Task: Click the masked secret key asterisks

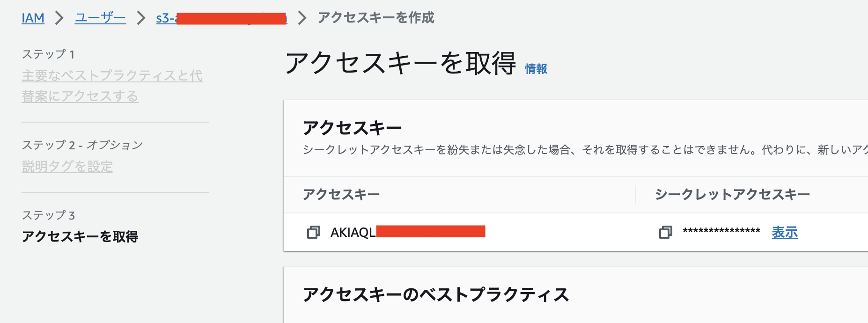Action: click(721, 230)
